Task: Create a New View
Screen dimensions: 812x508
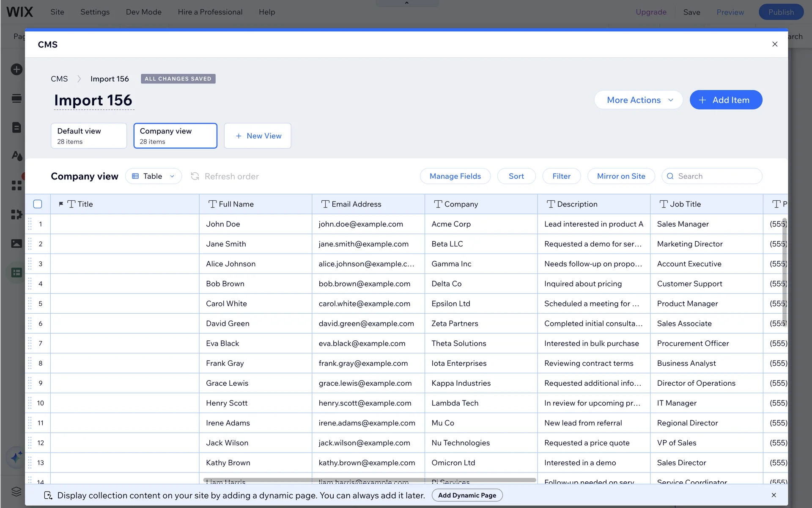Action: (258, 135)
